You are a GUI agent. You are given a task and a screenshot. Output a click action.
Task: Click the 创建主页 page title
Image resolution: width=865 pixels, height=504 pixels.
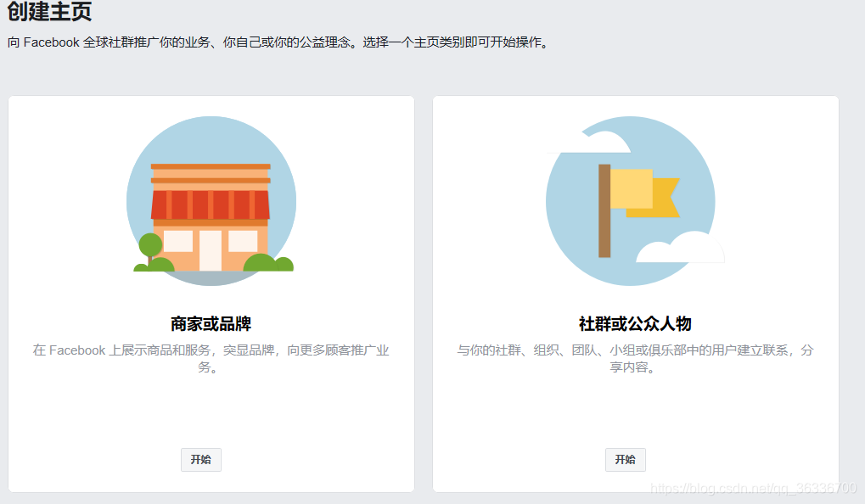click(x=49, y=11)
